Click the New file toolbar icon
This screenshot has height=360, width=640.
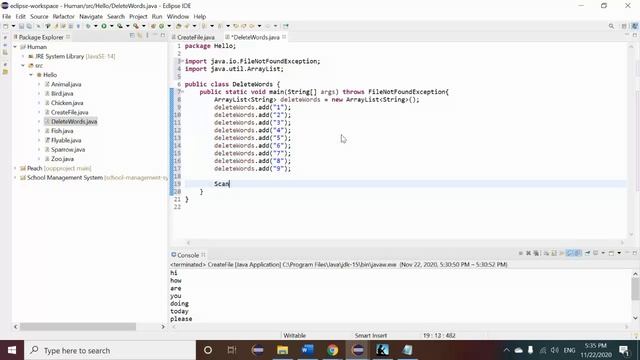tap(6, 26)
